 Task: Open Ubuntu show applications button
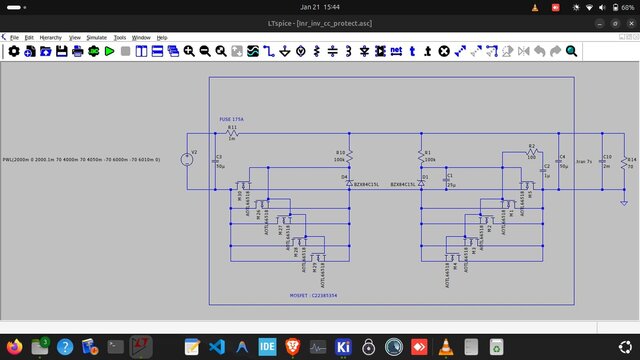click(625, 347)
